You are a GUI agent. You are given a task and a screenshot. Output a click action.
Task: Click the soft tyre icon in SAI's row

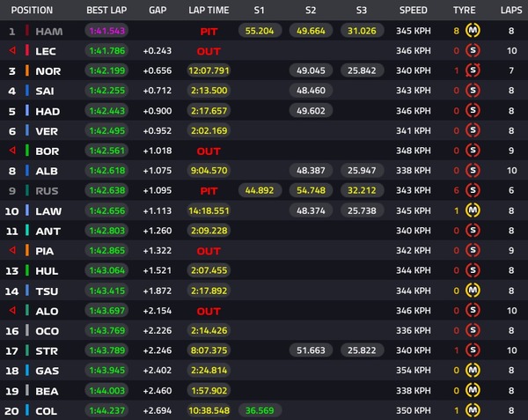[473, 91]
